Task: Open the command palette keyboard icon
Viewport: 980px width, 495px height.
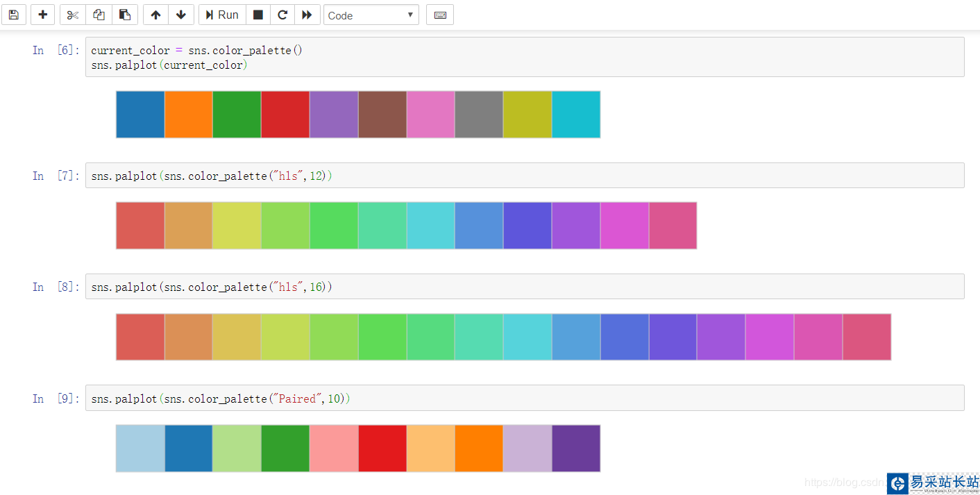Action: 440,15
